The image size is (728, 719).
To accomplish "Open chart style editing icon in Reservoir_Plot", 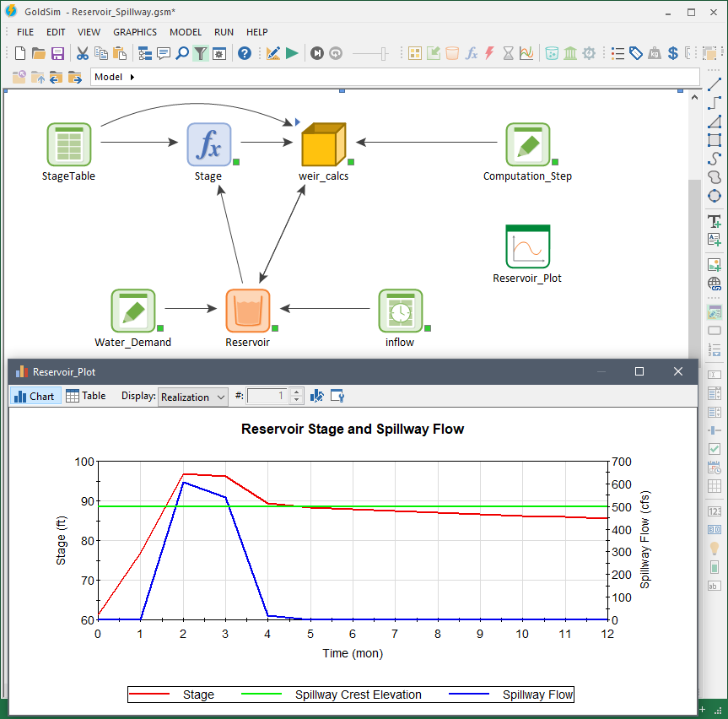I will 317,396.
